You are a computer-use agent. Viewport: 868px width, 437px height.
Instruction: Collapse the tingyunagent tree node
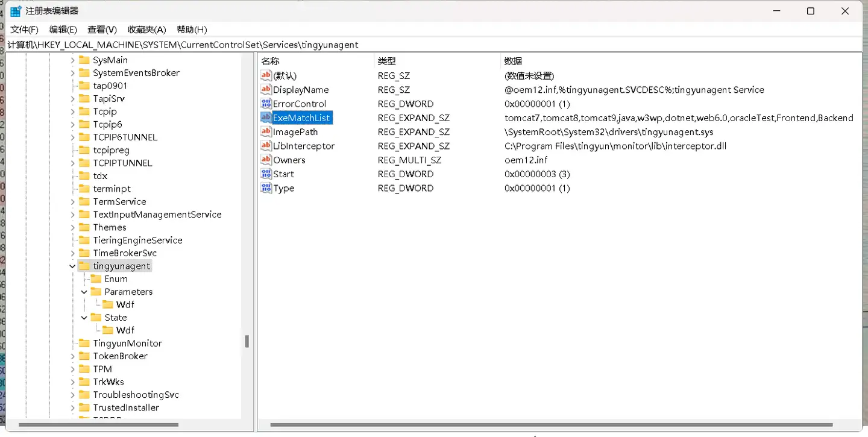click(x=72, y=266)
